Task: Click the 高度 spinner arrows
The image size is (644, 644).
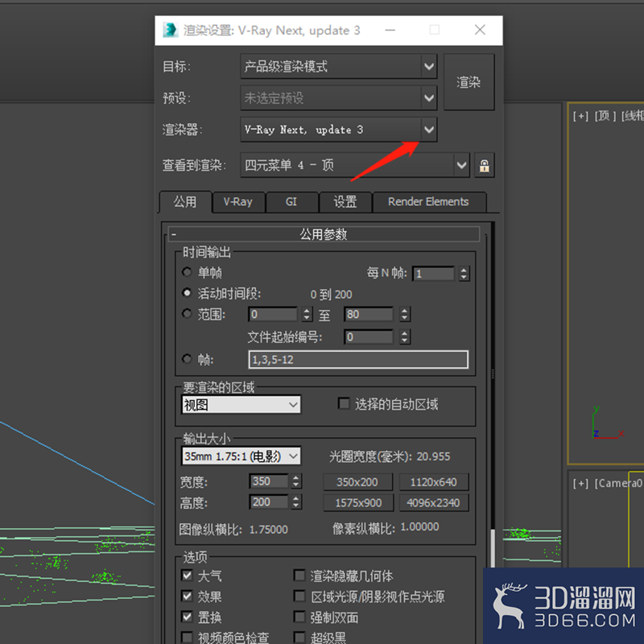Action: pos(296,502)
